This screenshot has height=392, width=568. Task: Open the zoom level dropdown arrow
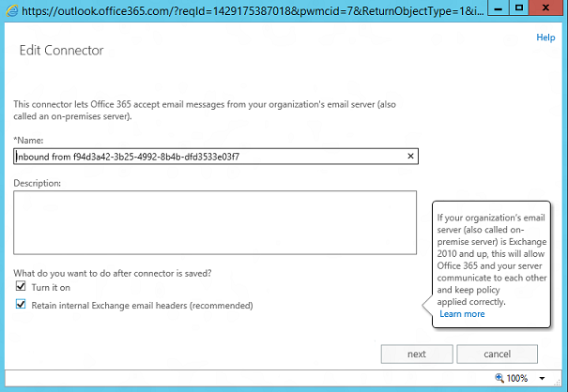click(542, 378)
